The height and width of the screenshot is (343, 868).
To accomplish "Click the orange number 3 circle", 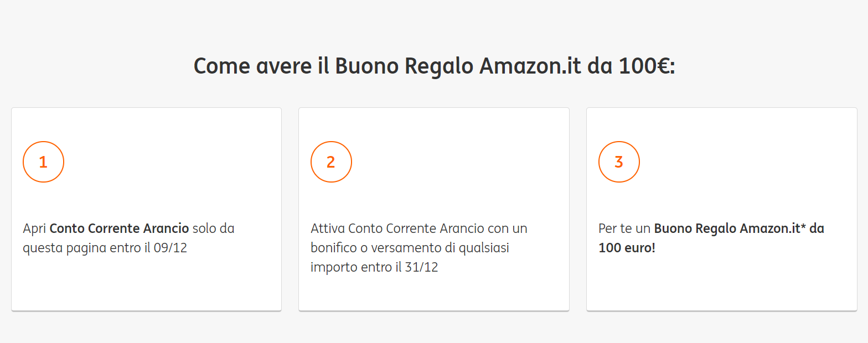I will click(x=619, y=162).
